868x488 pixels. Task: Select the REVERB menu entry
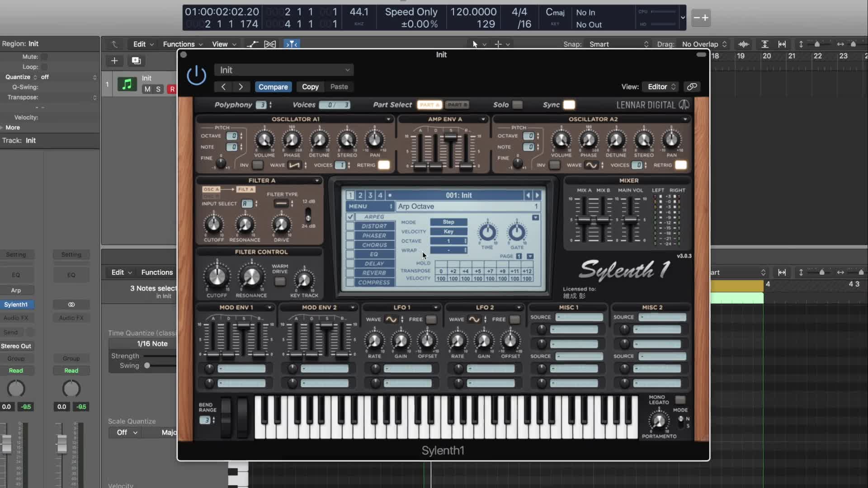374,273
